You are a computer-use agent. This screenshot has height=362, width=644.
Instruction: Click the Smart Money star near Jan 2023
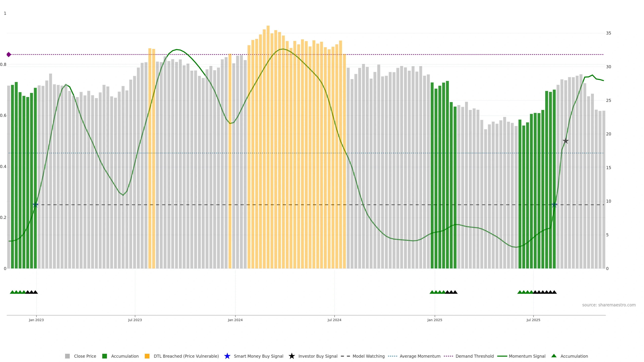pyautogui.click(x=35, y=205)
